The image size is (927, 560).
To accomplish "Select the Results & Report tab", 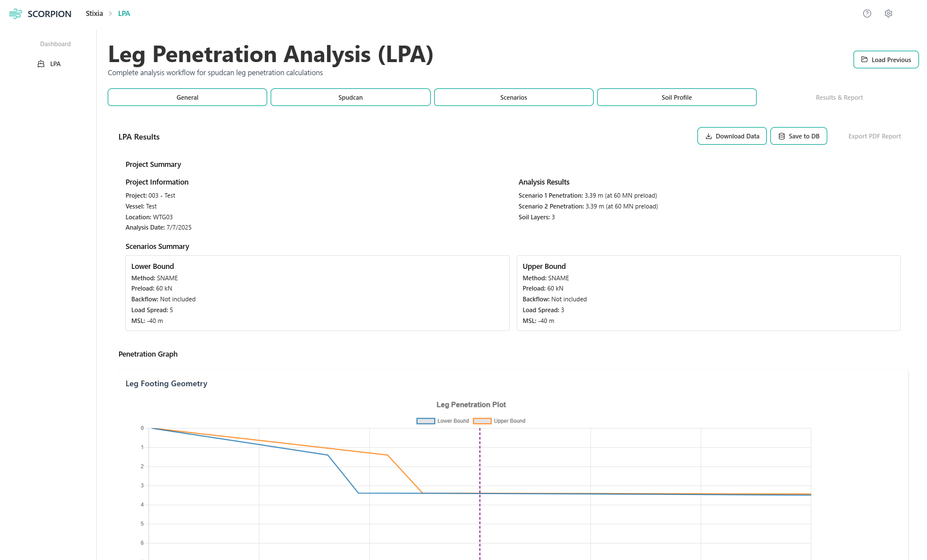I will click(839, 97).
